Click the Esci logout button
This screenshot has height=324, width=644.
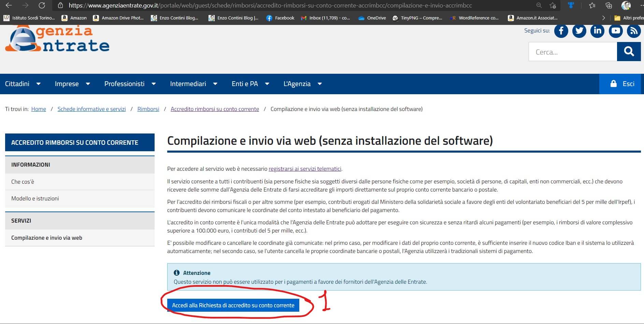pyautogui.click(x=622, y=84)
